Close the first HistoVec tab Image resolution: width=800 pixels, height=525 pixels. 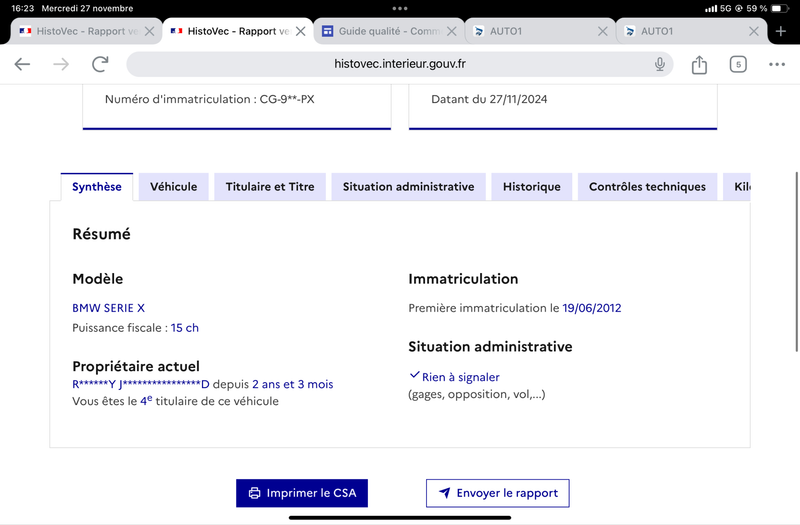coord(149,31)
